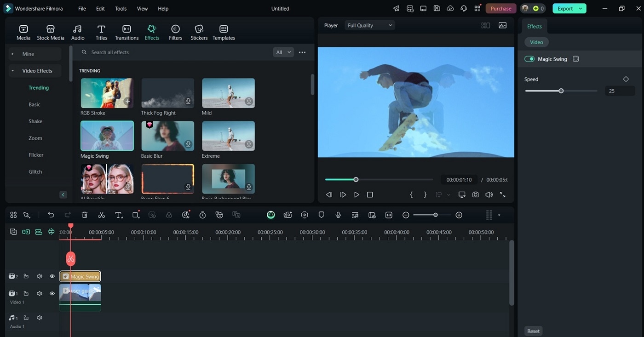Click the voiceover microphone icon
The image size is (644, 337).
(x=338, y=215)
